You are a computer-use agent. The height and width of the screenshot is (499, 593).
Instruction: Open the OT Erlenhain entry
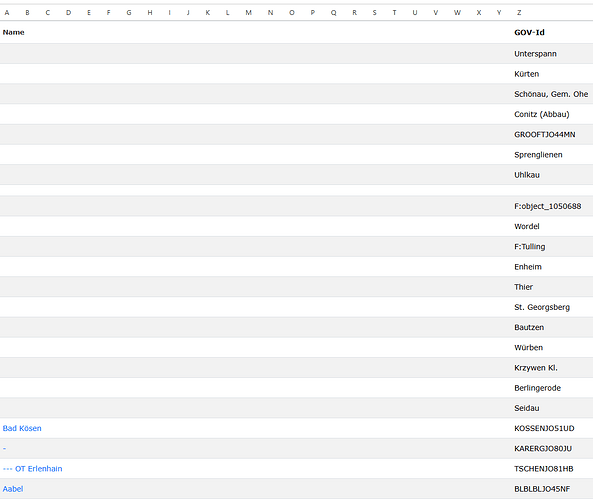coord(33,469)
